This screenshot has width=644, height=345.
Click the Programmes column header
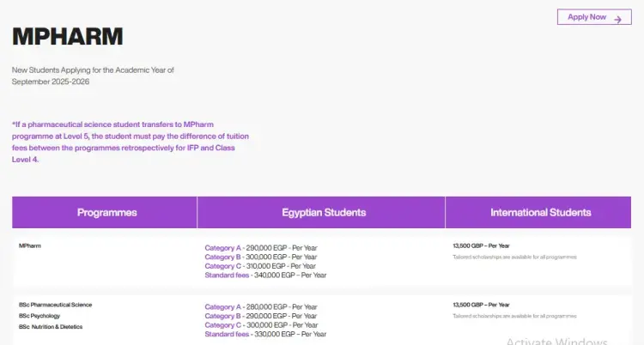click(x=106, y=212)
